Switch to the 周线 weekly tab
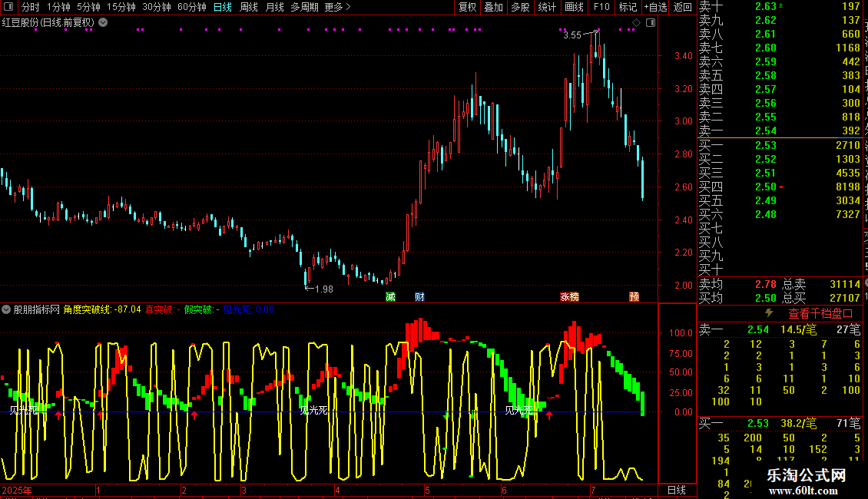868x499 pixels. (249, 7)
